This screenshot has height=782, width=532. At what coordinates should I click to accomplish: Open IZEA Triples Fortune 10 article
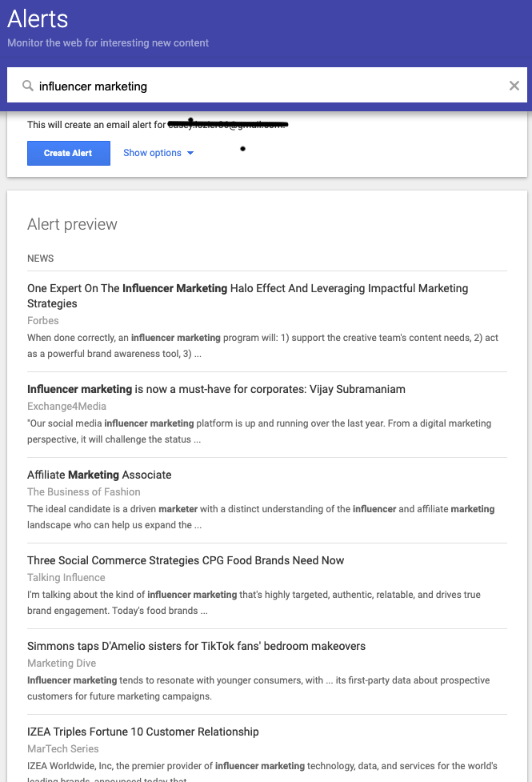[x=143, y=732]
